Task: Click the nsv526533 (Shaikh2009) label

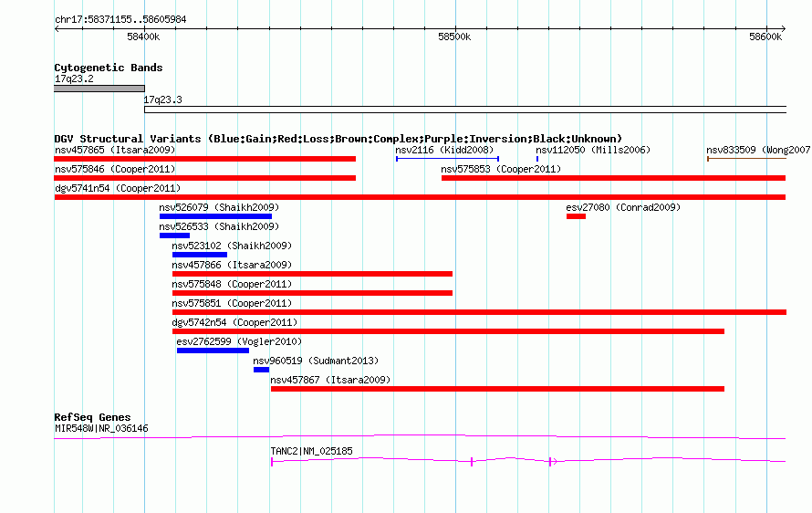Action: [x=219, y=226]
